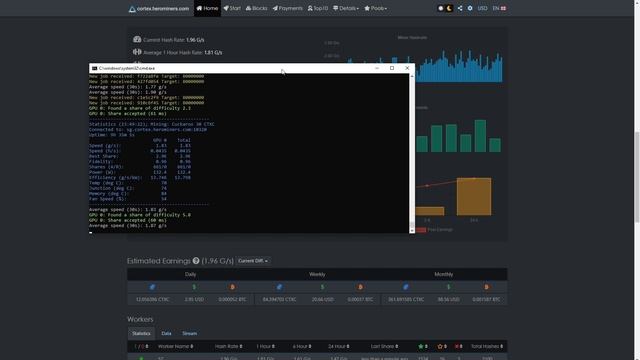
Task: Open the Start page in navbar
Action: (x=232, y=8)
